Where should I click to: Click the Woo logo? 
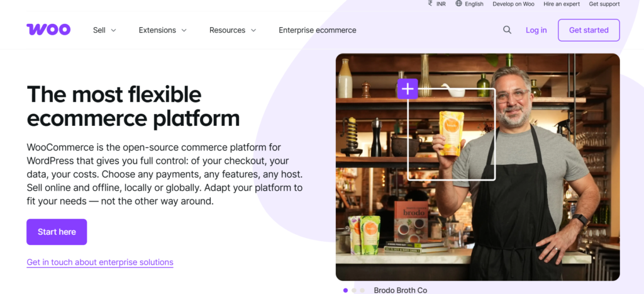point(48,30)
